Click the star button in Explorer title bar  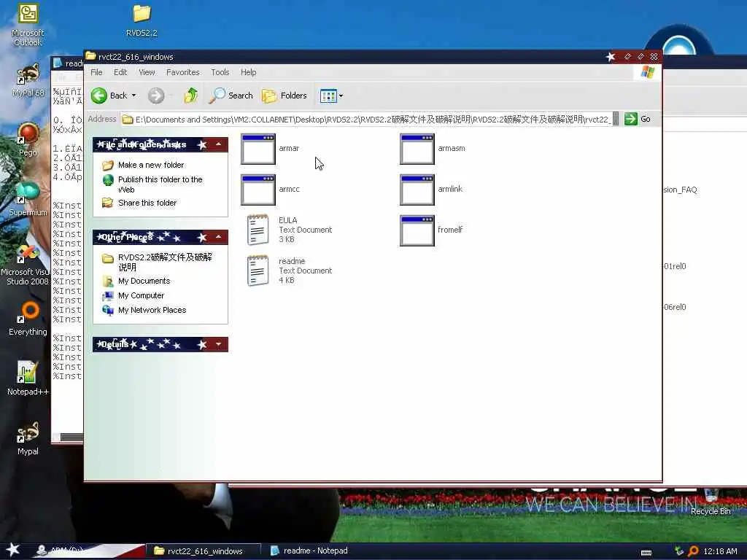tap(611, 57)
